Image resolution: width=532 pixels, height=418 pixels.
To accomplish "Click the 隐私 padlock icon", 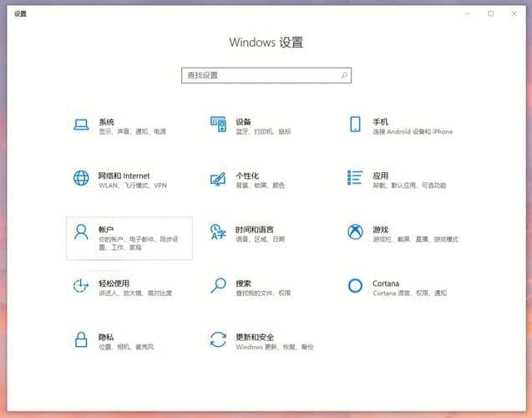I will click(81, 339).
